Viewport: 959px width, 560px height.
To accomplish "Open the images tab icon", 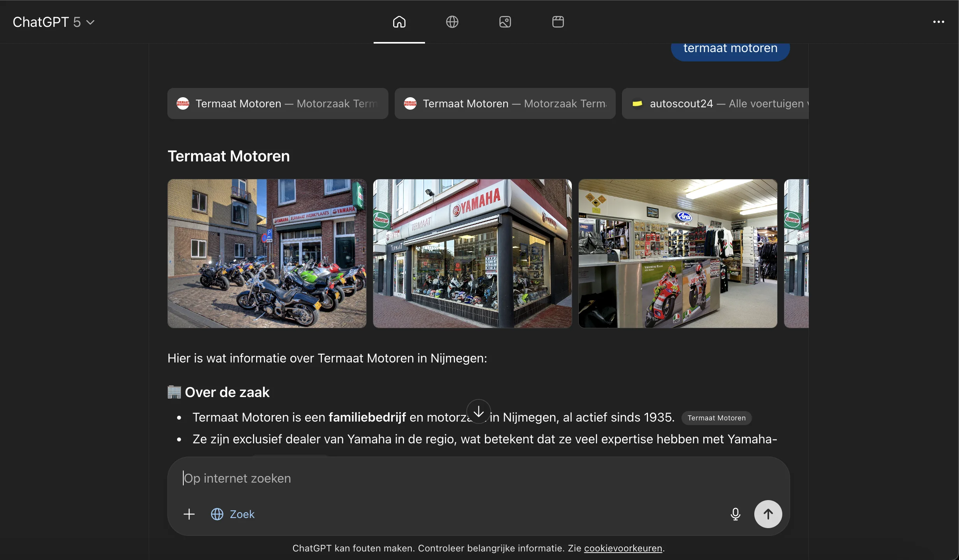I will click(x=505, y=22).
